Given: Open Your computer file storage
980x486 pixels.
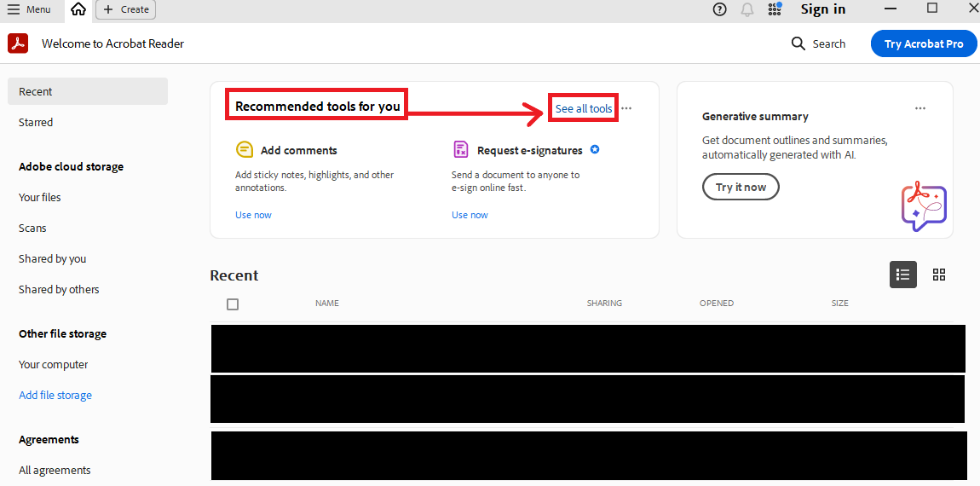Looking at the screenshot, I should tap(53, 364).
